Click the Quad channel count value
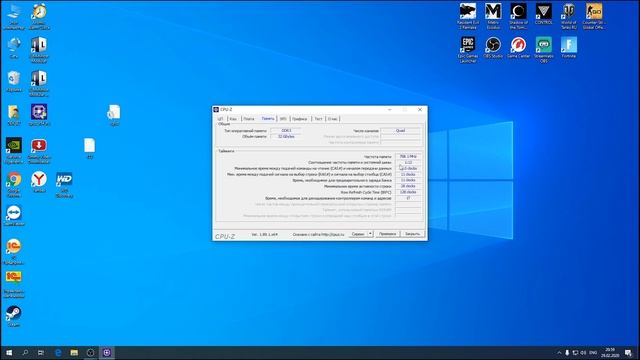 coord(400,131)
